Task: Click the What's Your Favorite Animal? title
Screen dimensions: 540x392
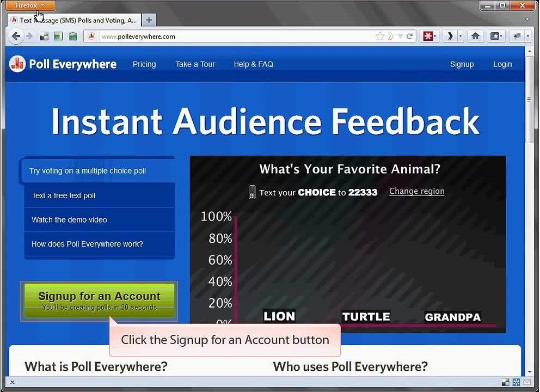Action: click(349, 169)
